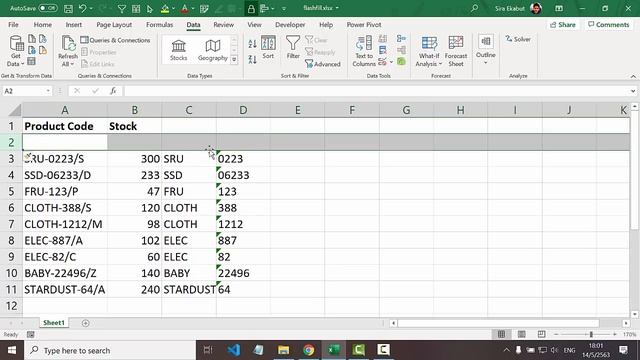The image size is (640, 360).
Task: Open the Customize Quick Access Toolbar dropdown
Action: click(x=284, y=8)
